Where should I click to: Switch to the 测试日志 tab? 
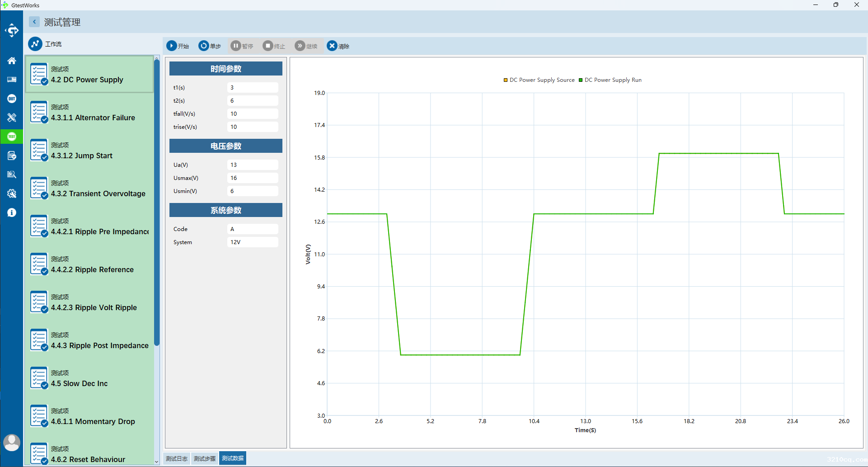click(177, 458)
